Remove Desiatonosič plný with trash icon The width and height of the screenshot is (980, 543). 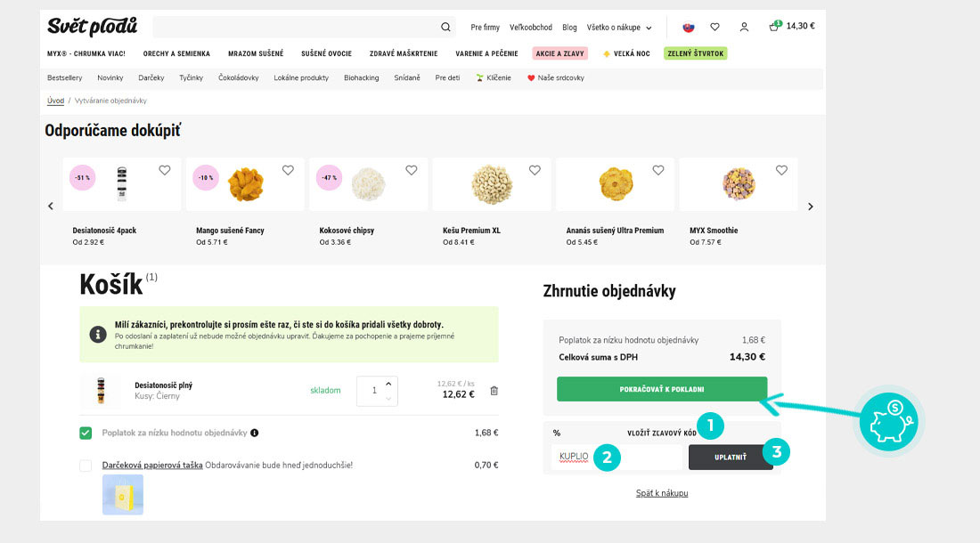coord(494,391)
